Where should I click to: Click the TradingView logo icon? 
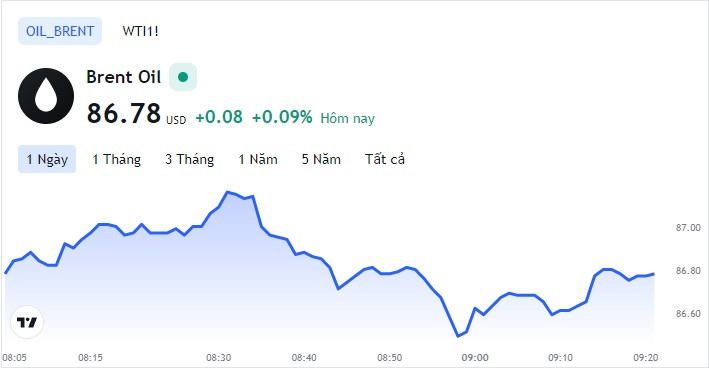(27, 322)
